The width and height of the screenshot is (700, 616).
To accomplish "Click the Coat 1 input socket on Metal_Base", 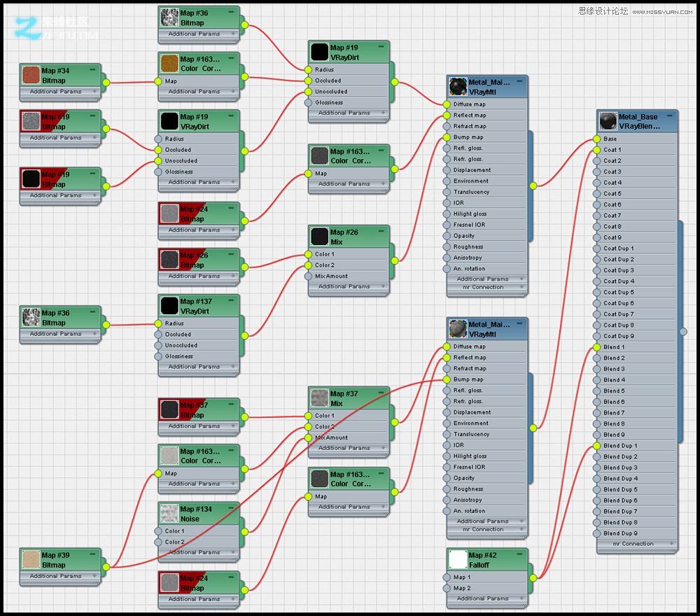I will click(597, 150).
